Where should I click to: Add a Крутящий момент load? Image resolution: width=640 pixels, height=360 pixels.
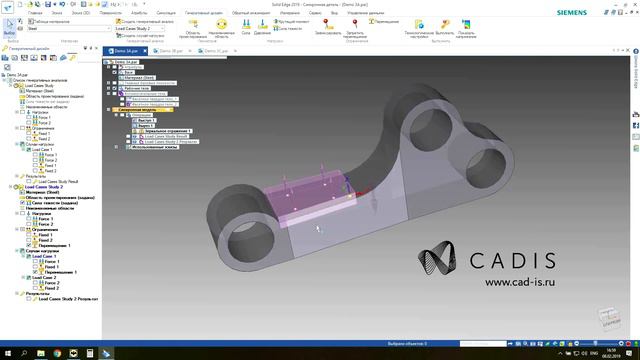click(x=291, y=21)
